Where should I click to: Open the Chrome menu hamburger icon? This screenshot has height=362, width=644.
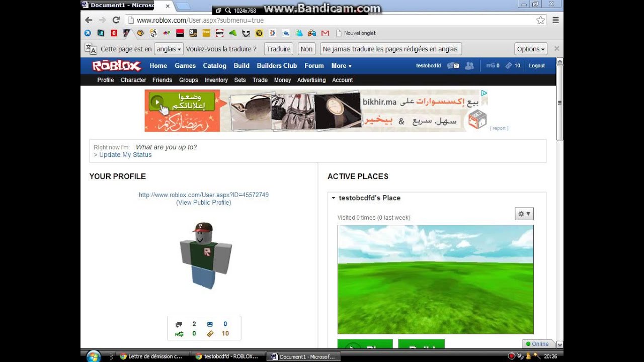click(555, 20)
